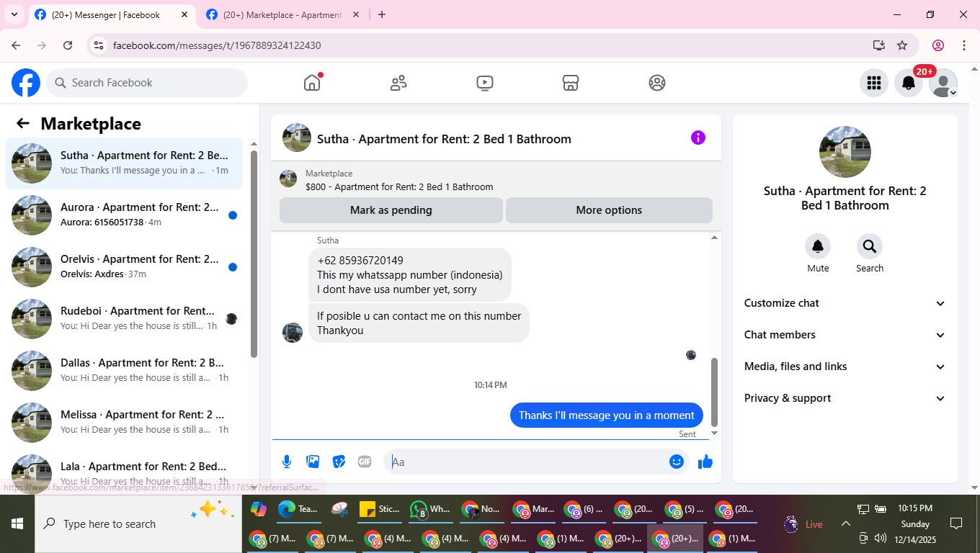
Task: Click the Mute bell icon in chat details
Action: pos(818,246)
